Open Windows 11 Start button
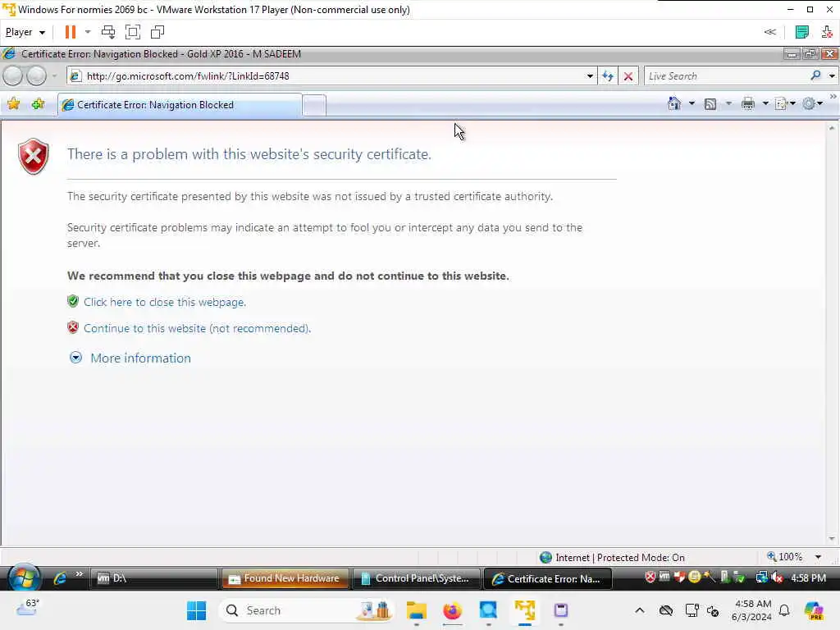This screenshot has height=630, width=840. pyautogui.click(x=197, y=610)
